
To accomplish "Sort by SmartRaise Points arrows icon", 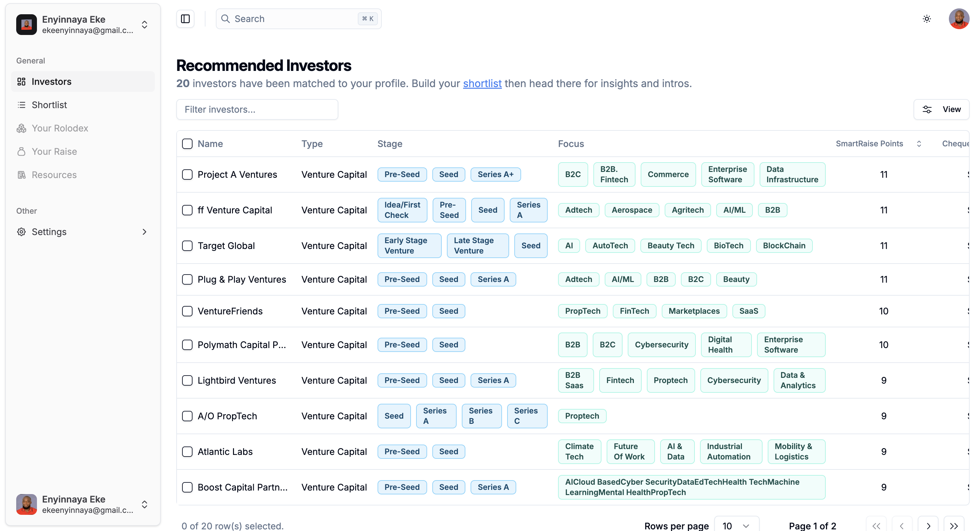I will (919, 144).
